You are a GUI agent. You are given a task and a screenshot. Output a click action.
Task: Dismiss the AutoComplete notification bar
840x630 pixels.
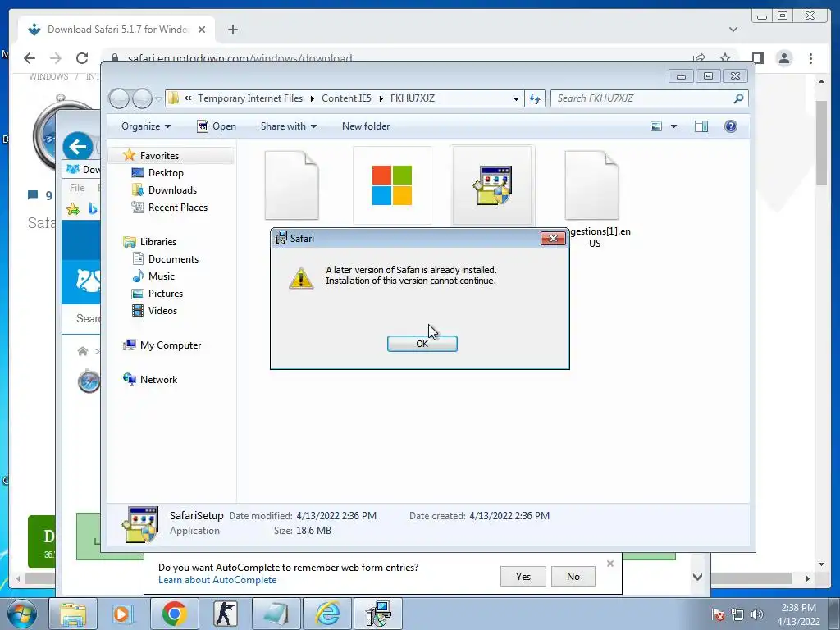(x=610, y=564)
